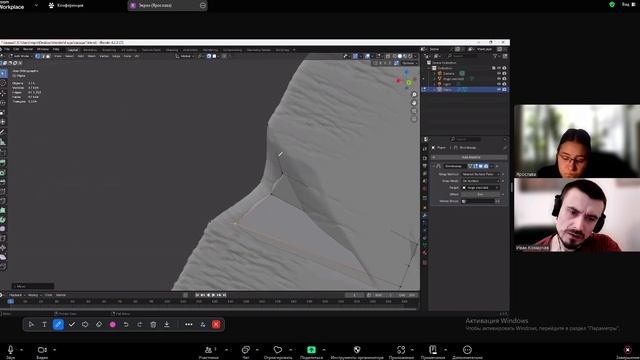This screenshot has width=640, height=360.
Task: Open more annotation options (three dots)
Action: coord(189,324)
